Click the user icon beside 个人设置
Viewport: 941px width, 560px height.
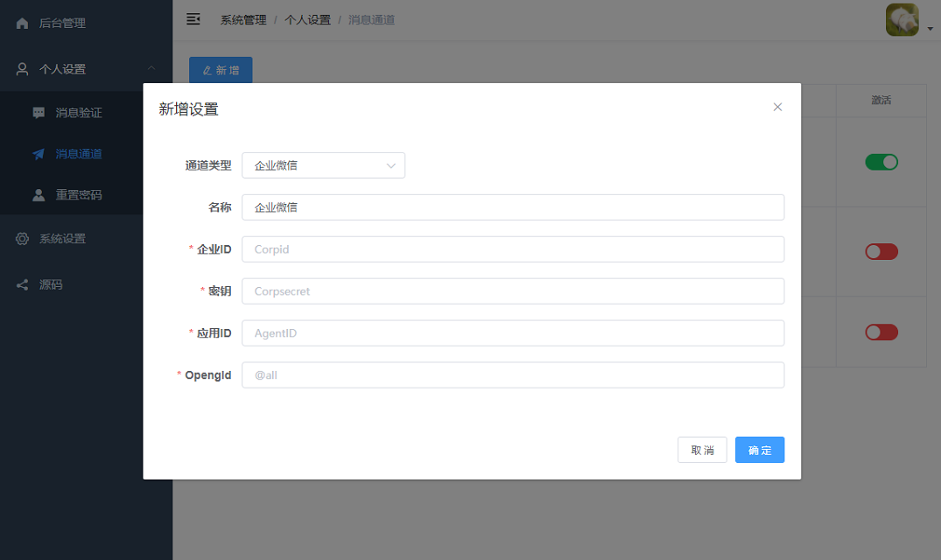coord(23,69)
